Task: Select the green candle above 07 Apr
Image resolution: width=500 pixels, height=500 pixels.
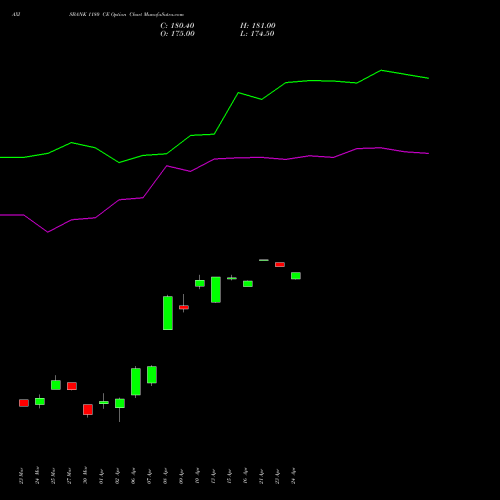Action: [152, 375]
